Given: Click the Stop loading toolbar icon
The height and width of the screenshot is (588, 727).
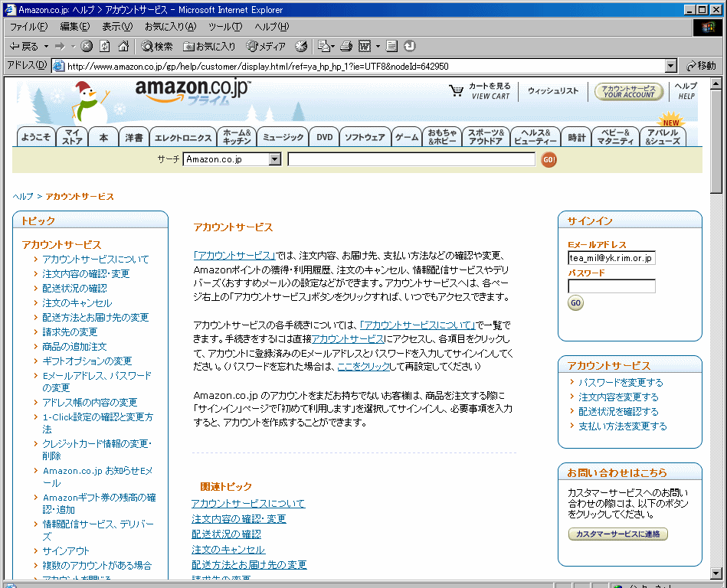Looking at the screenshot, I should (x=87, y=46).
